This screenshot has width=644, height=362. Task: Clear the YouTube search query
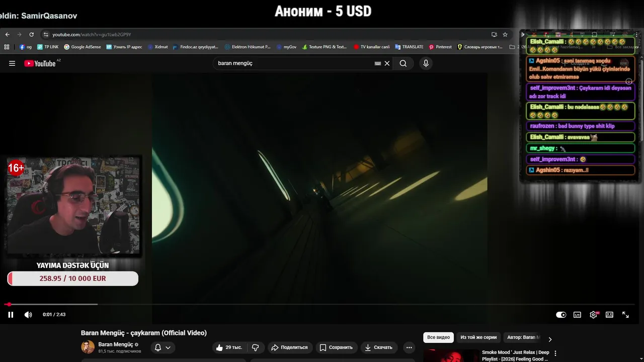pyautogui.click(x=387, y=63)
